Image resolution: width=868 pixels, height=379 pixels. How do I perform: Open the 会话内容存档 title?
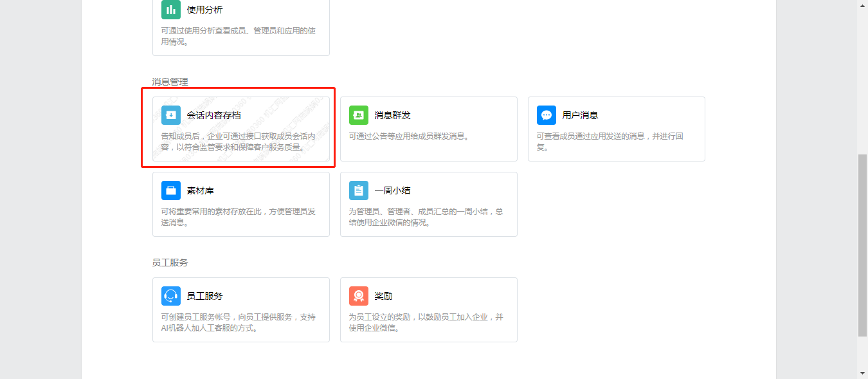pyautogui.click(x=213, y=115)
